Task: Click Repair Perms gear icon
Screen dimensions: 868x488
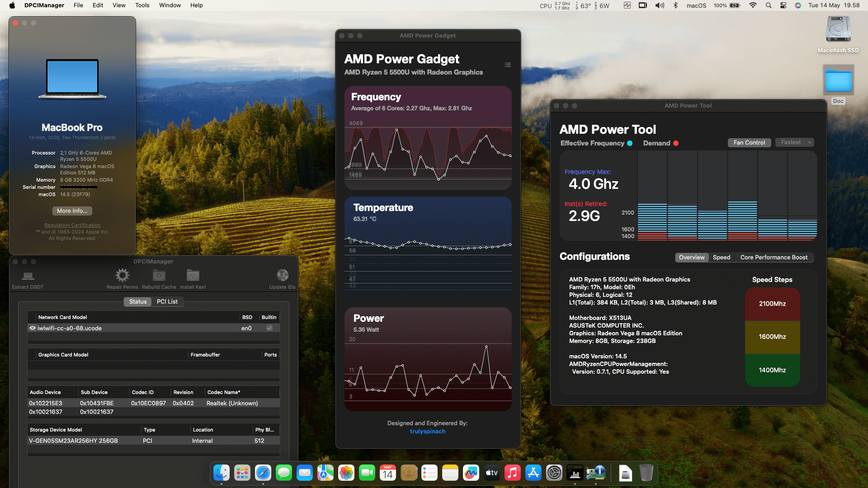Action: [122, 275]
